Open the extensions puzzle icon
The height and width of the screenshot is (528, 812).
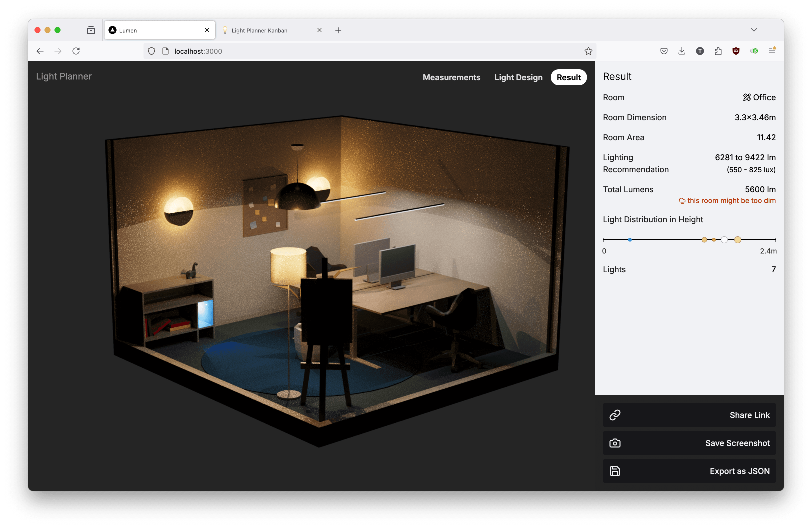718,51
